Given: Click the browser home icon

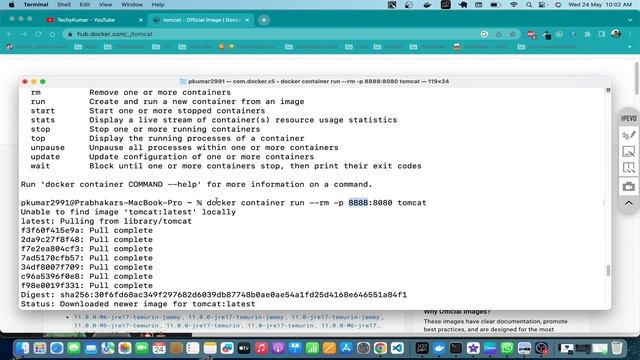Looking at the screenshot, I should click(52, 34).
